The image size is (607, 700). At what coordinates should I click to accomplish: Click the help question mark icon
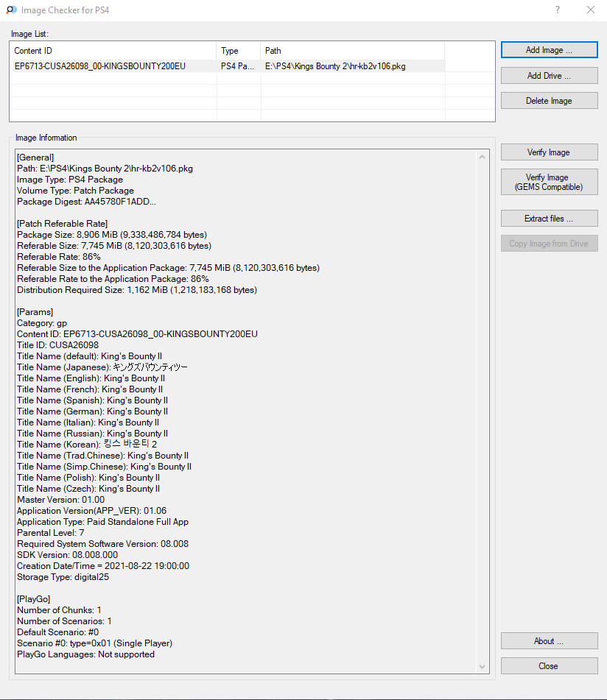pyautogui.click(x=558, y=10)
